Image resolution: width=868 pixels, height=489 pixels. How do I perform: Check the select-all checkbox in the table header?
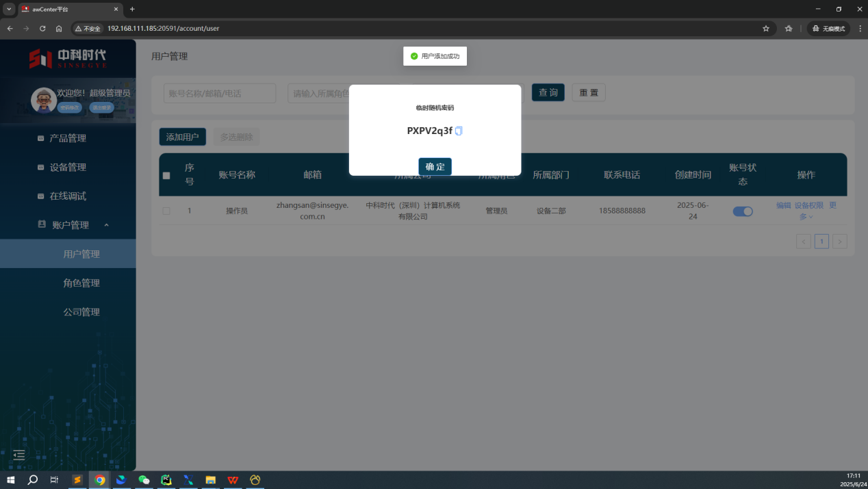coord(166,176)
